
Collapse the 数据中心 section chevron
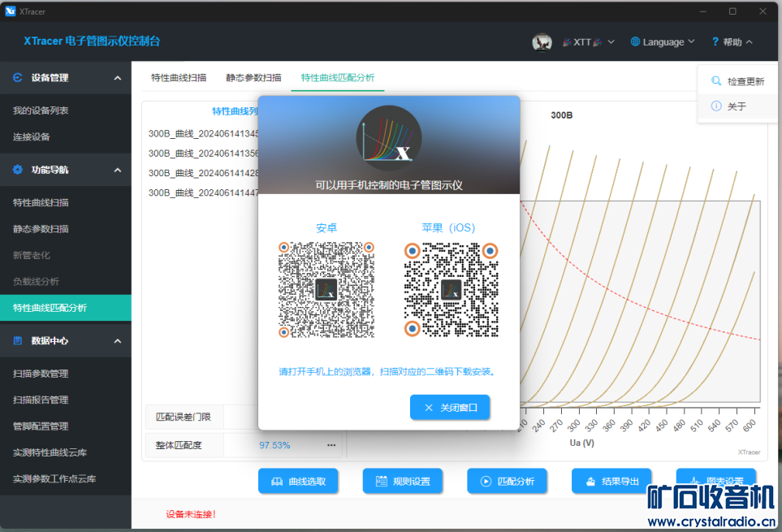[118, 341]
